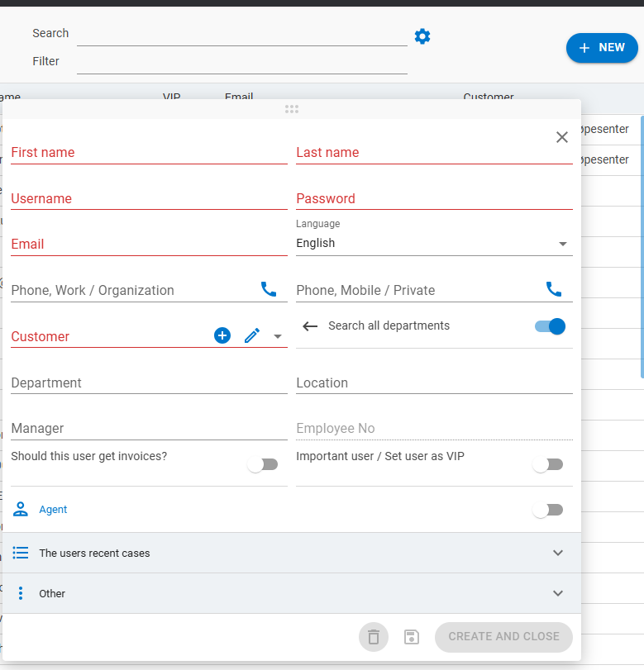Click the settings gear next to Search

(422, 36)
